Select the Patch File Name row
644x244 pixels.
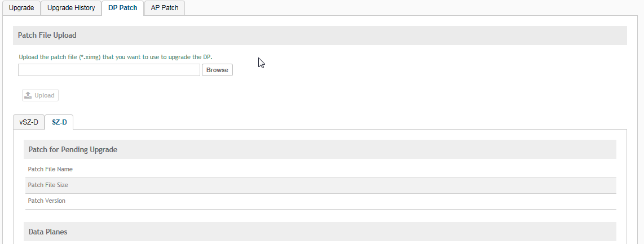[x=50, y=169]
